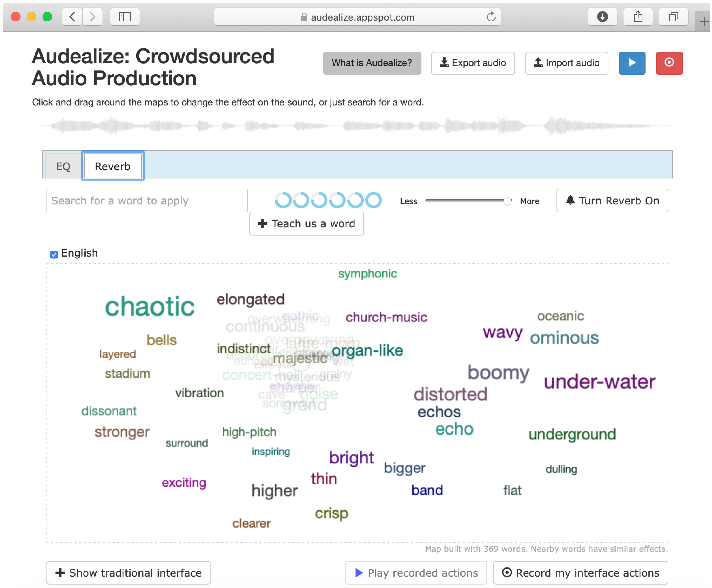This screenshot has width=712, height=588.
Task: Click the blue play audio button
Action: click(631, 63)
